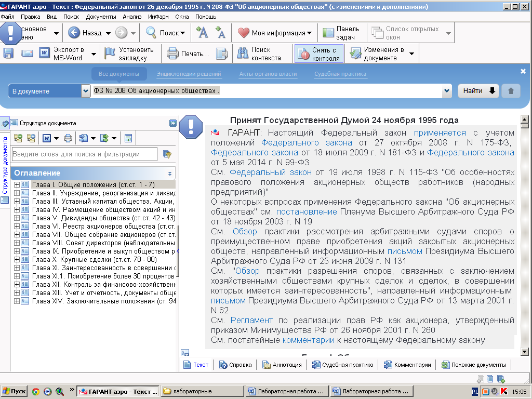Viewport: 532px width, 399px height.
Task: Click the Печать printer icon
Action: point(172,54)
